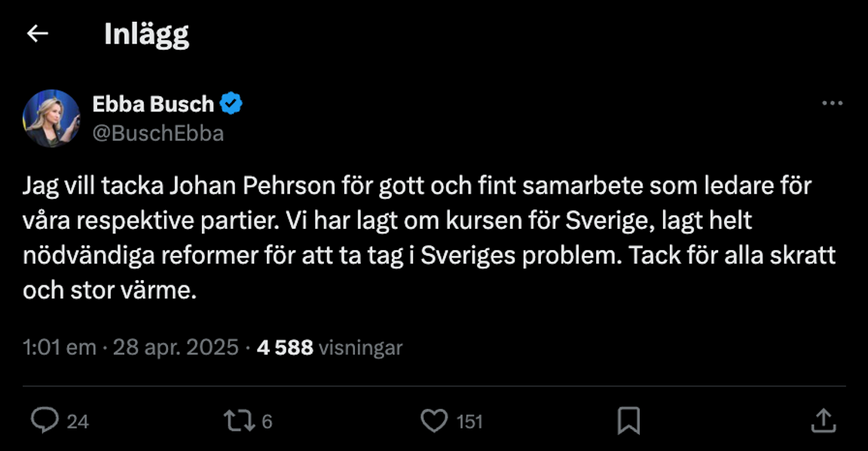Image resolution: width=868 pixels, height=451 pixels.
Task: Click the reply speech bubble icon
Action: click(x=44, y=420)
